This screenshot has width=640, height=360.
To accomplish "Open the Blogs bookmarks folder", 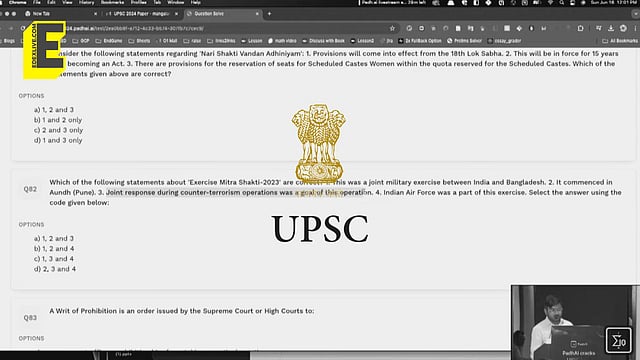I will pos(8,41).
